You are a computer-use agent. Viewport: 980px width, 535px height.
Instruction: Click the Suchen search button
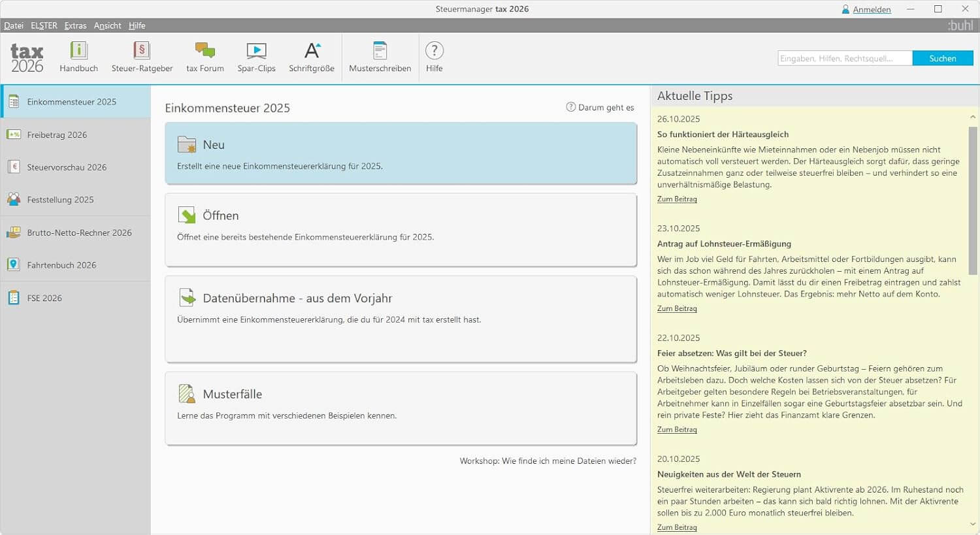(942, 58)
